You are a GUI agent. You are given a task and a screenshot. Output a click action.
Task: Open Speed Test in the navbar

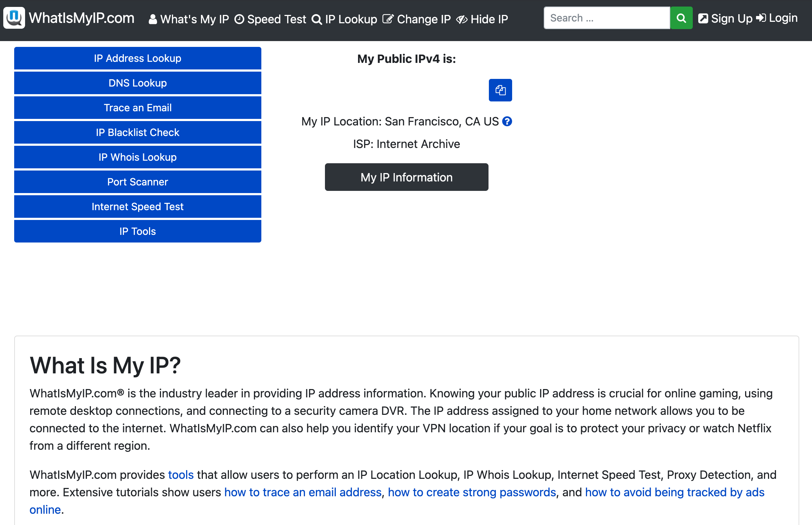tap(270, 19)
